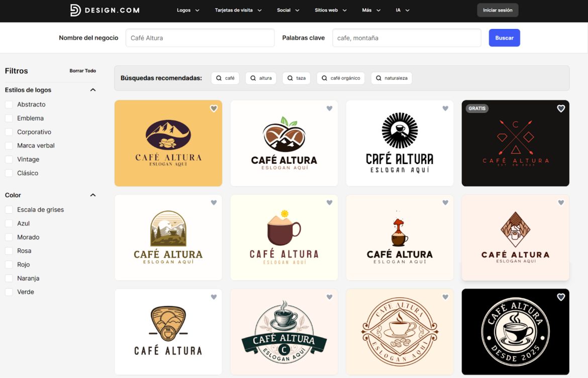Check the Rosa color swatch option

[8, 250]
